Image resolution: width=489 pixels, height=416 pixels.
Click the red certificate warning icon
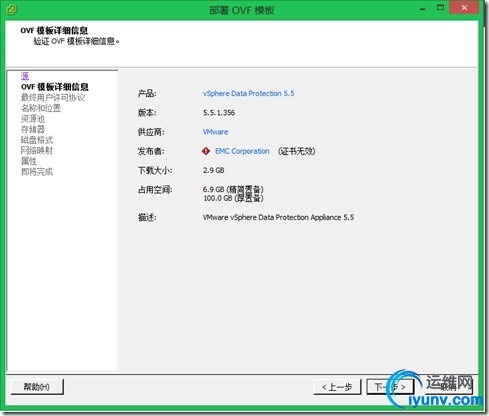click(x=206, y=151)
